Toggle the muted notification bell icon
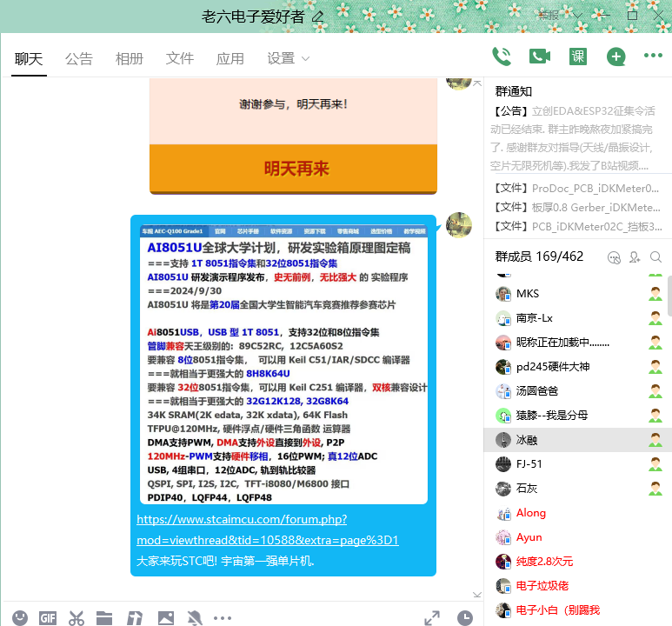Viewport: 672px width, 626px height. click(194, 618)
